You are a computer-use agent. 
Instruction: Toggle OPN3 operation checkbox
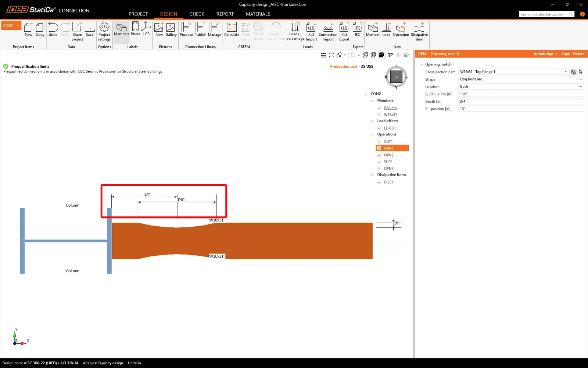coord(379,169)
